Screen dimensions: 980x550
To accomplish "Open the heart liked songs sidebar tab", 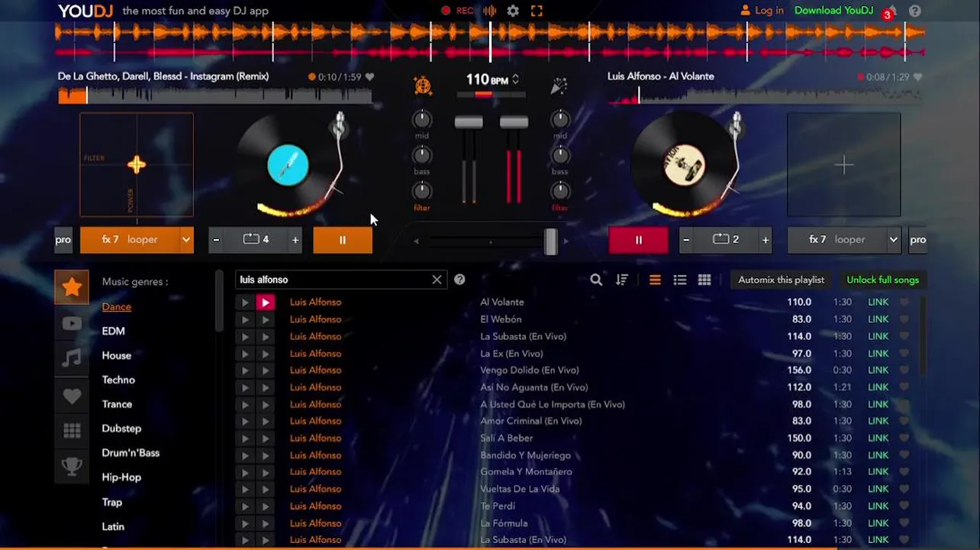I will tap(72, 396).
